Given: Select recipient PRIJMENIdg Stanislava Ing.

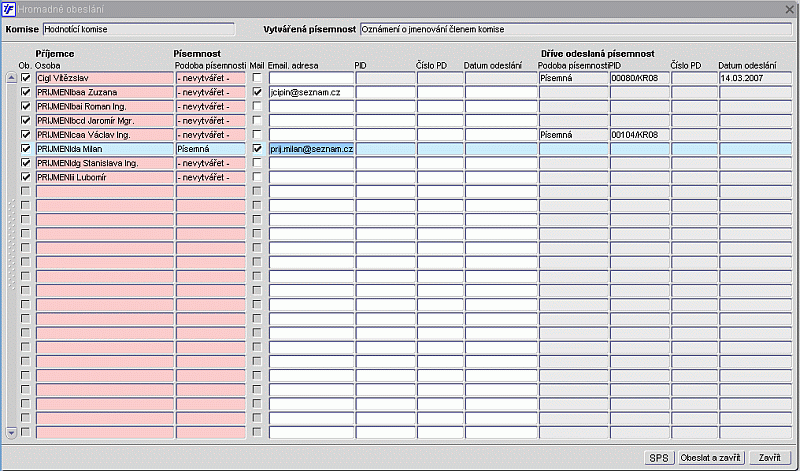Looking at the screenshot, I should [x=105, y=163].
